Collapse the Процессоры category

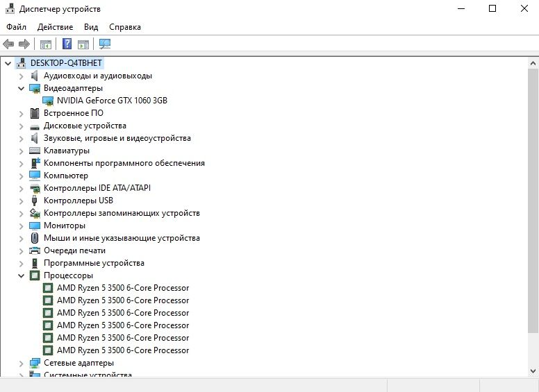pos(21,275)
